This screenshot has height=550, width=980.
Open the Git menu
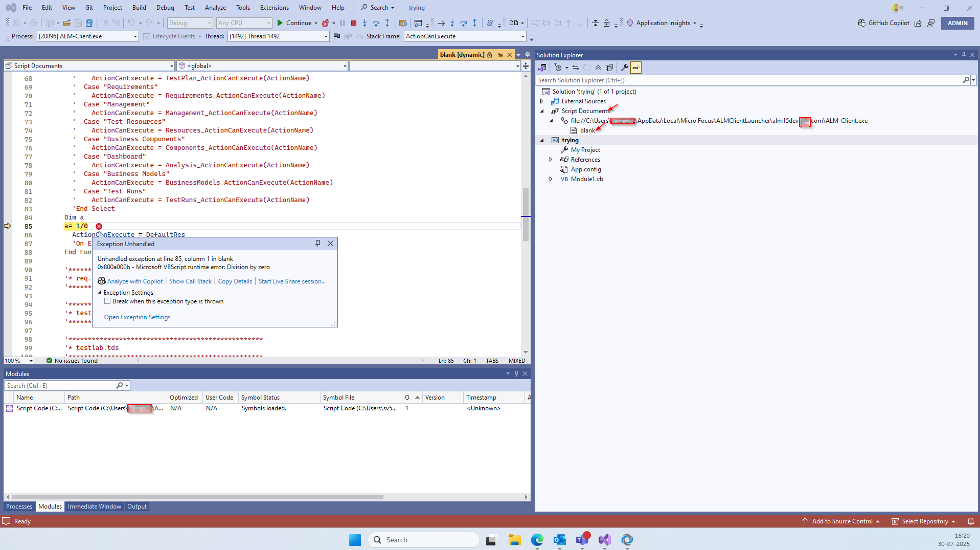pyautogui.click(x=89, y=8)
